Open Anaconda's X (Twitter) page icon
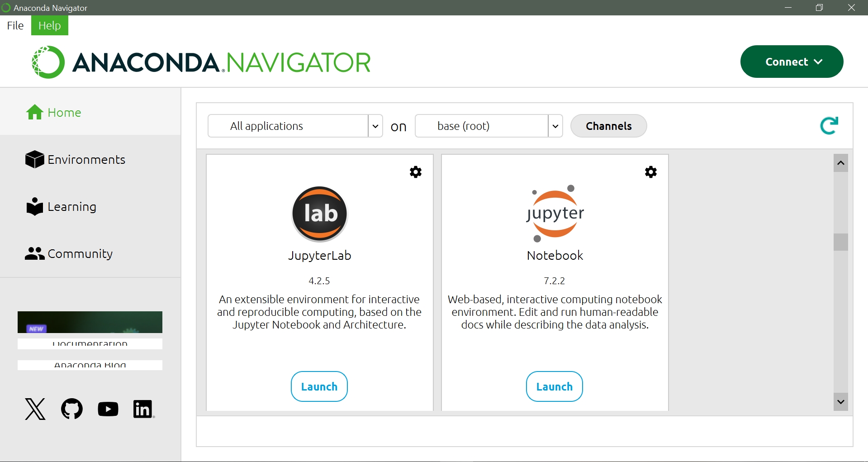The width and height of the screenshot is (868, 462). [35, 409]
